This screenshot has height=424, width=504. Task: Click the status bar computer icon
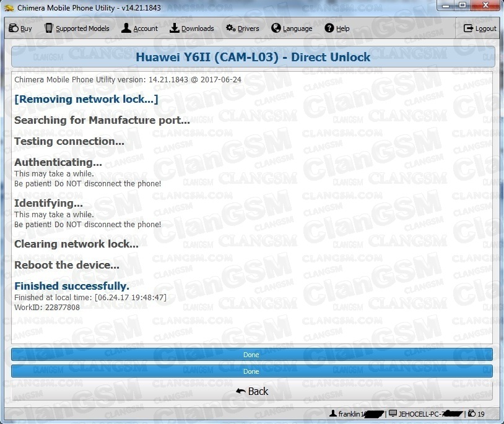tap(393, 413)
